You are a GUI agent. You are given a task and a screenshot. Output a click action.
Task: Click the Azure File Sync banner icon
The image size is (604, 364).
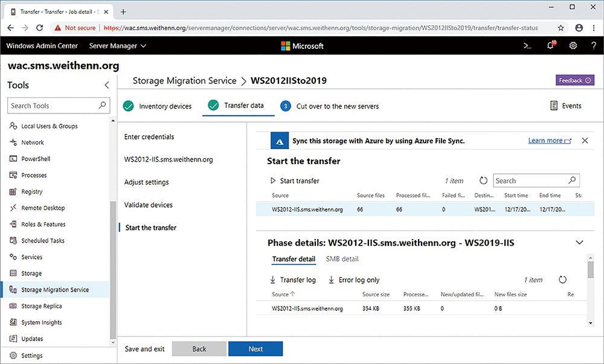280,141
